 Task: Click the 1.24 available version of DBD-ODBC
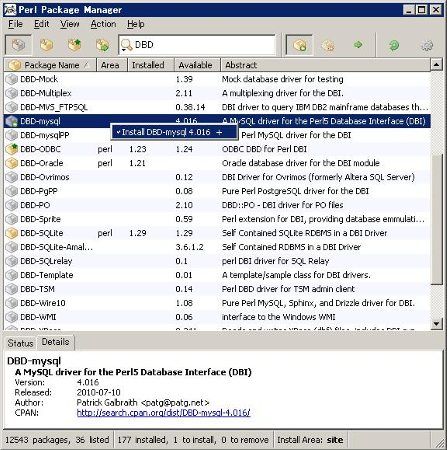[x=184, y=149]
